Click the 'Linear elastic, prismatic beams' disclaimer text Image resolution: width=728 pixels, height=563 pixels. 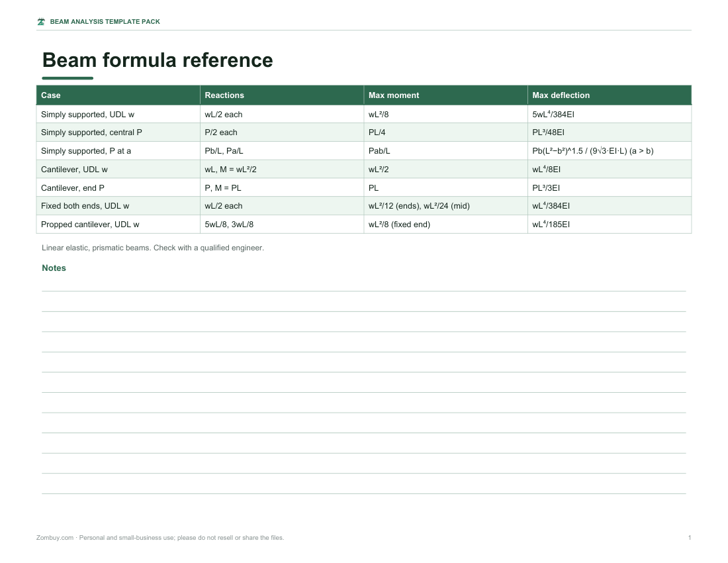click(x=153, y=248)
